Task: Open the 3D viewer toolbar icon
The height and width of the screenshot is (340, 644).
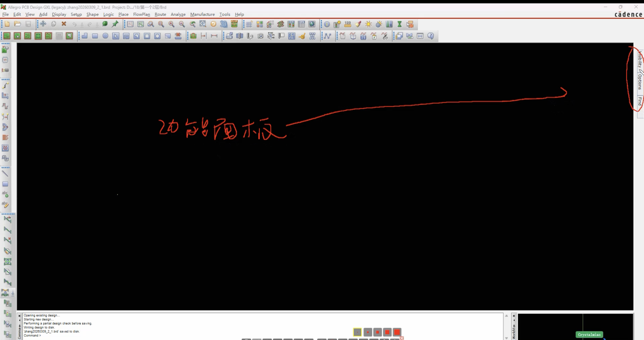Action: coord(224,24)
